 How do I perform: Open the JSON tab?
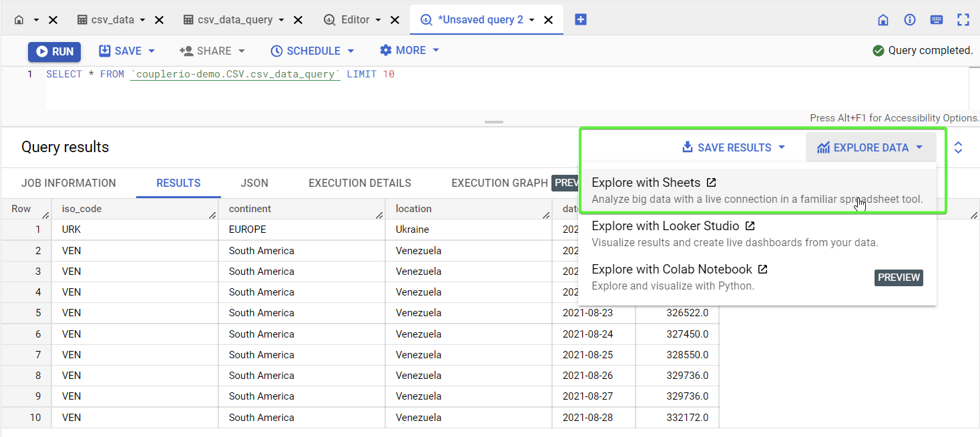254,183
